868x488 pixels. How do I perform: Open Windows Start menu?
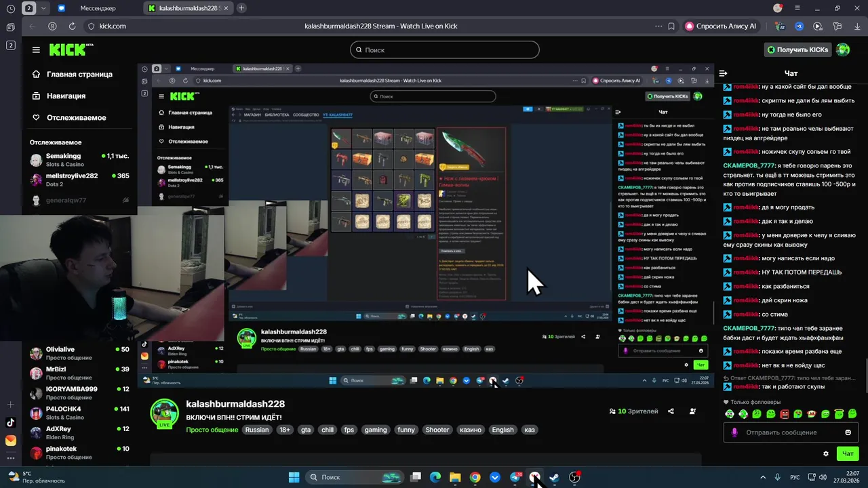coord(294,477)
